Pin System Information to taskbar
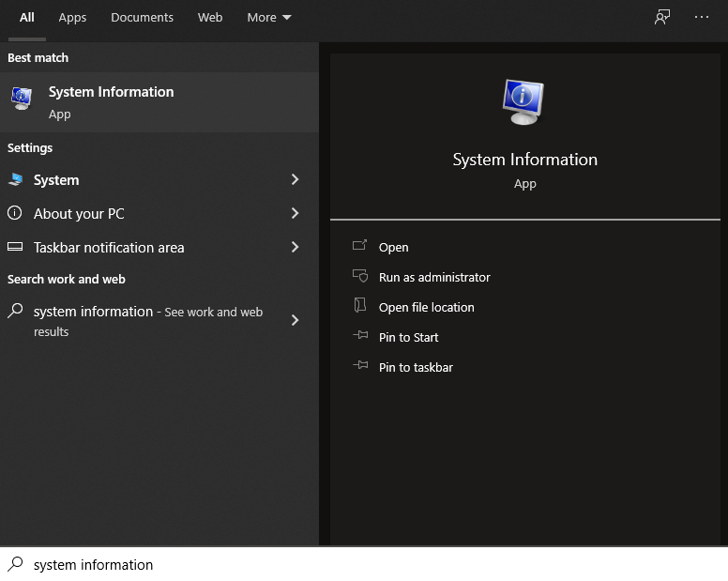Screen dimensions: 728x581 pyautogui.click(x=416, y=368)
